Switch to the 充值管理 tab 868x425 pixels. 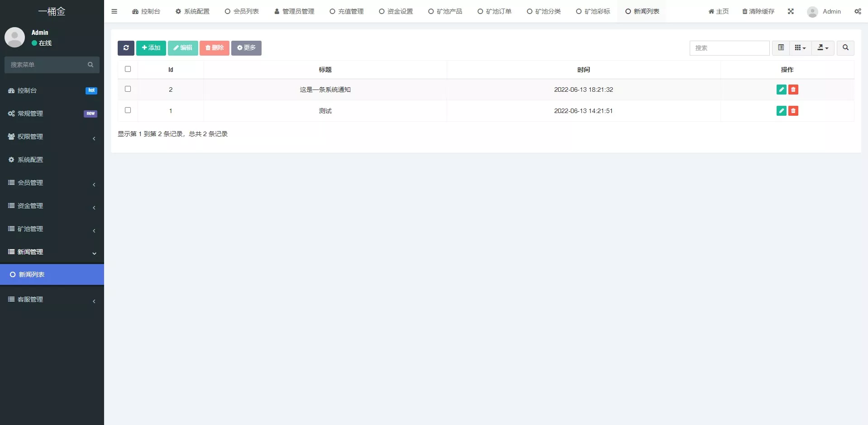tap(347, 11)
